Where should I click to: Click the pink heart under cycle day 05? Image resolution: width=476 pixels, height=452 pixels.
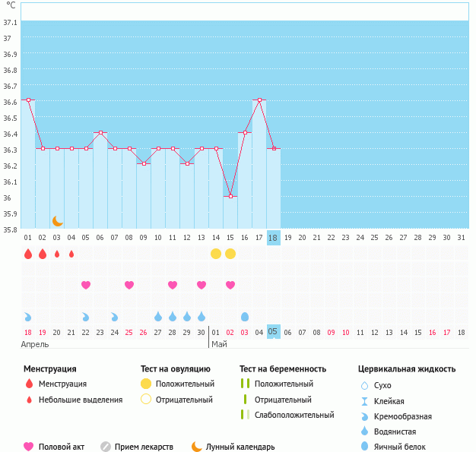pyautogui.click(x=86, y=285)
